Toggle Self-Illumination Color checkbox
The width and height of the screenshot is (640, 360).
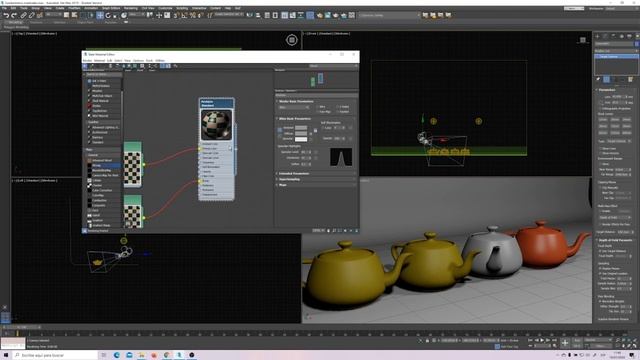click(322, 127)
